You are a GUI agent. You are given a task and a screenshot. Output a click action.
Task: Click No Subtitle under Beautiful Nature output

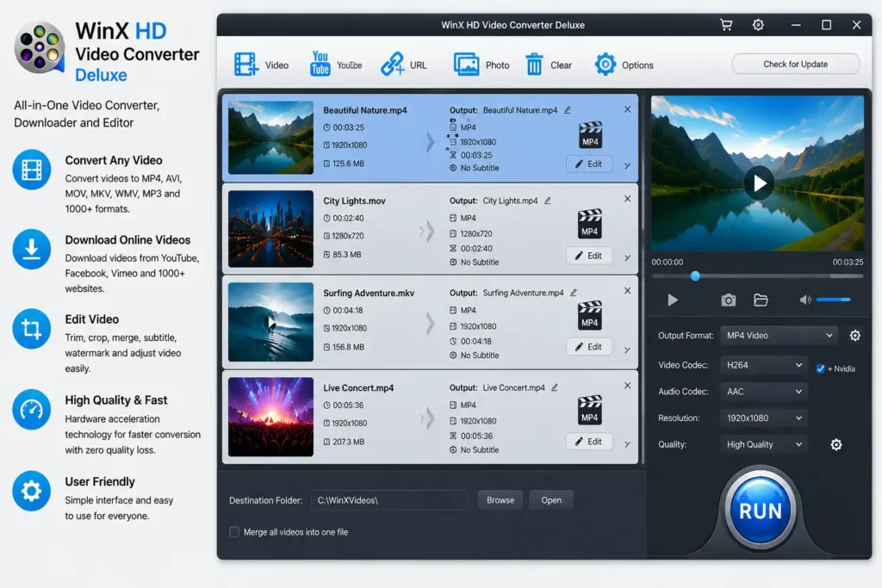479,168
